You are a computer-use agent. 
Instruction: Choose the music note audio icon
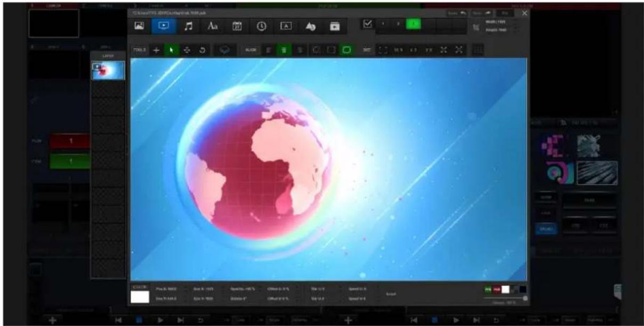pos(188,26)
